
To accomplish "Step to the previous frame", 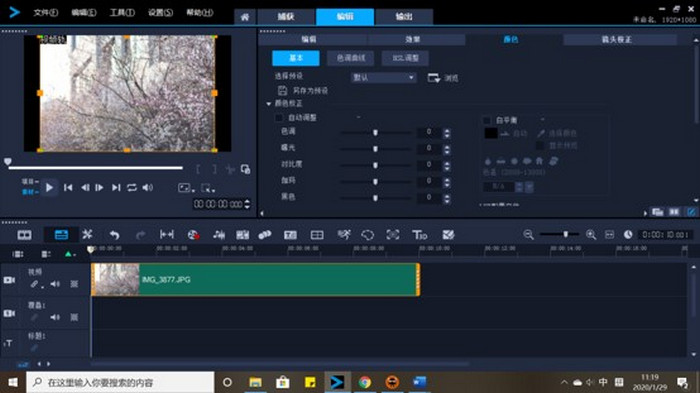I will [85, 188].
